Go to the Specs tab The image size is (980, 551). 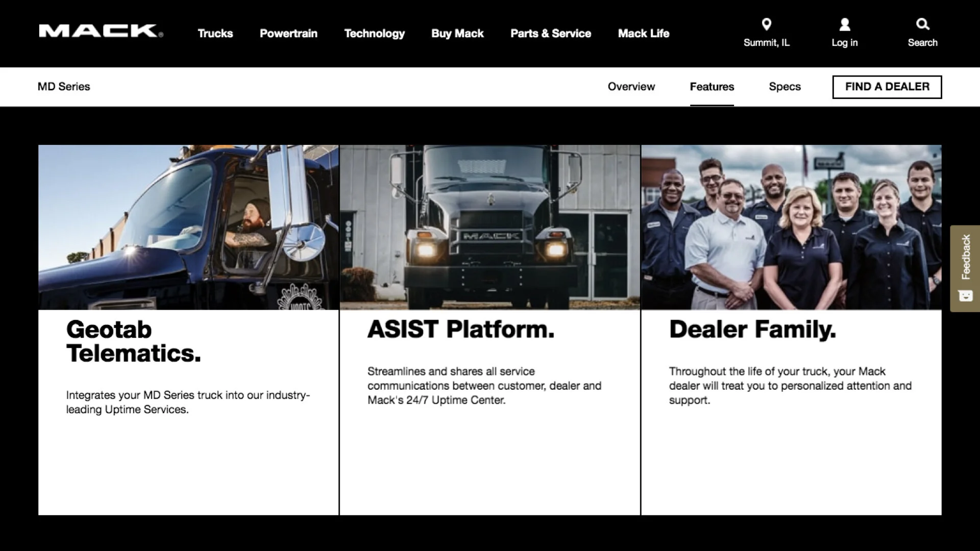(x=785, y=87)
